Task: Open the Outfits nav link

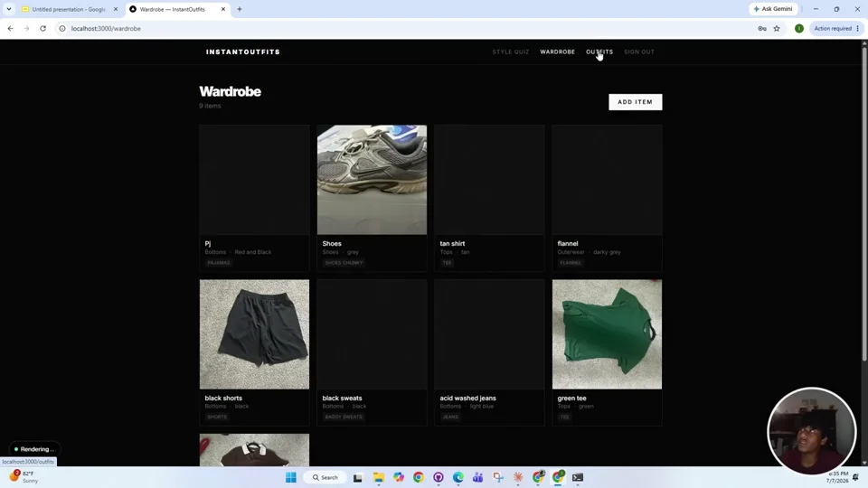Action: coord(599,52)
